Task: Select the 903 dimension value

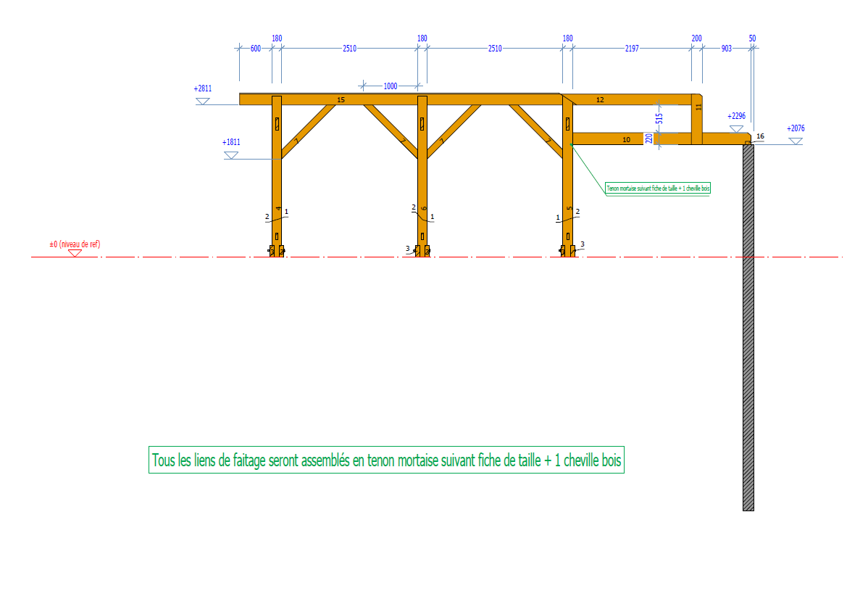Action: (726, 49)
